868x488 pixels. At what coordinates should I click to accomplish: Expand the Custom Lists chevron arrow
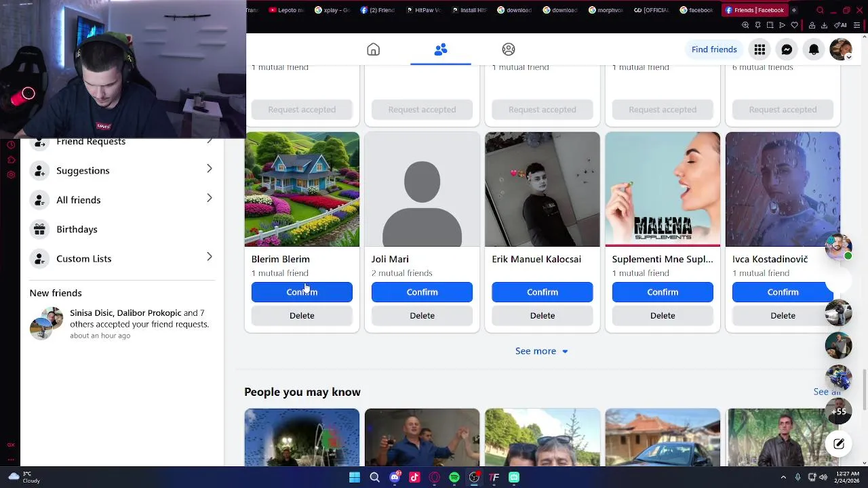tap(209, 257)
